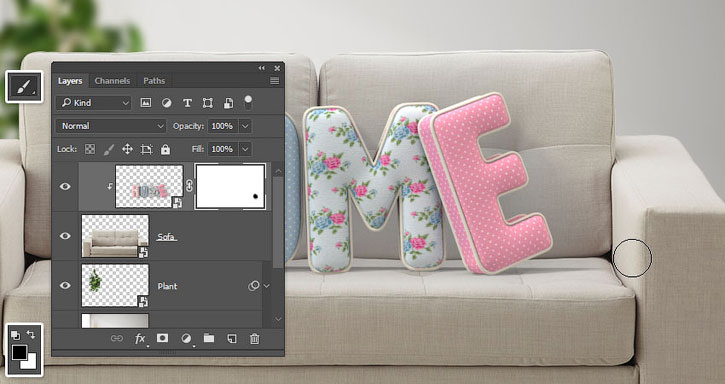This screenshot has height=384, width=725.
Task: Filter for adjustment layers
Action: 166,103
